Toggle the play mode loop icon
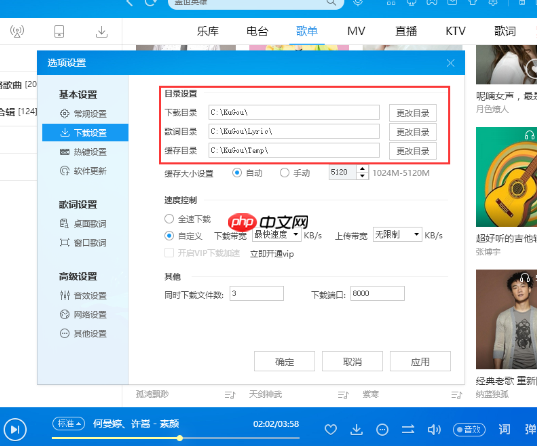537x446 pixels. click(x=408, y=429)
